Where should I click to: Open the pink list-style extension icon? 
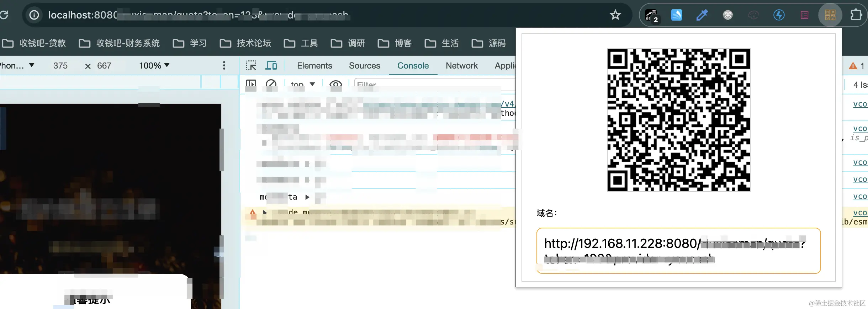(x=804, y=15)
